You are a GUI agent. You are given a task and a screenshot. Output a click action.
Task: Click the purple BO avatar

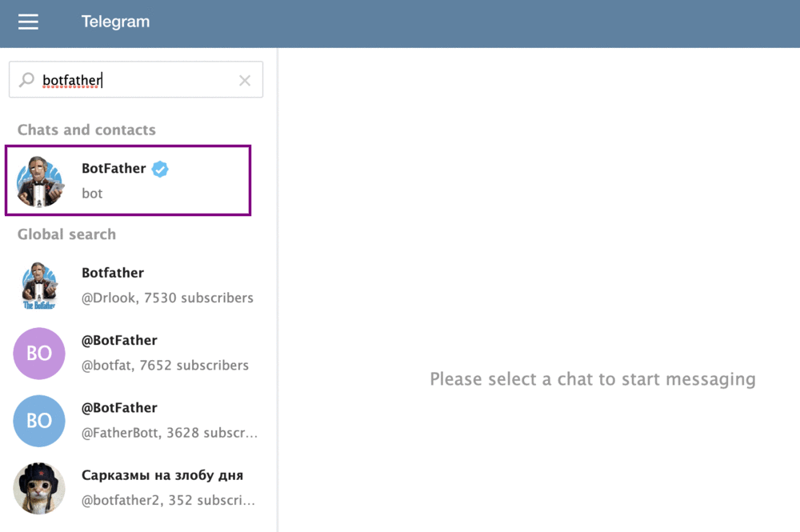point(39,353)
